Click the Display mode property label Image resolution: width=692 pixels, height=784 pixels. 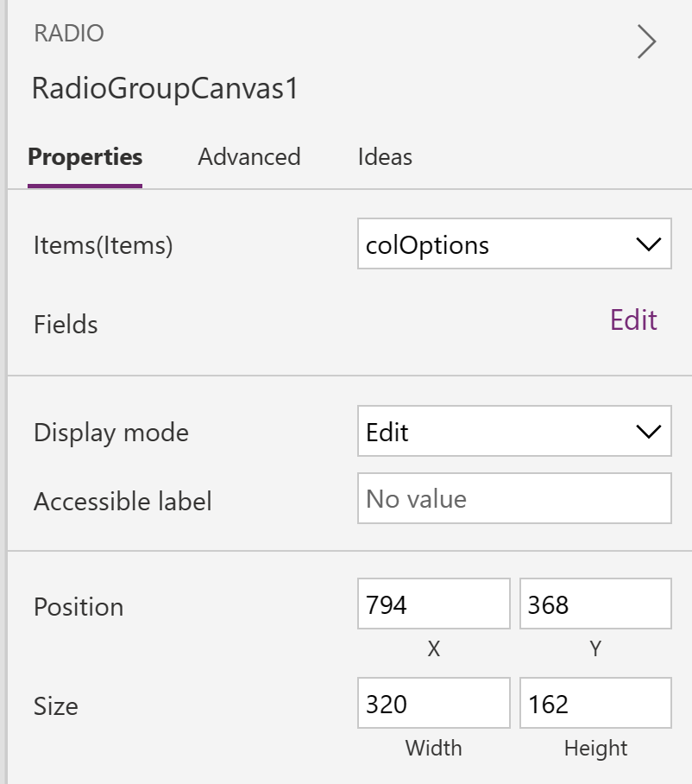[111, 433]
